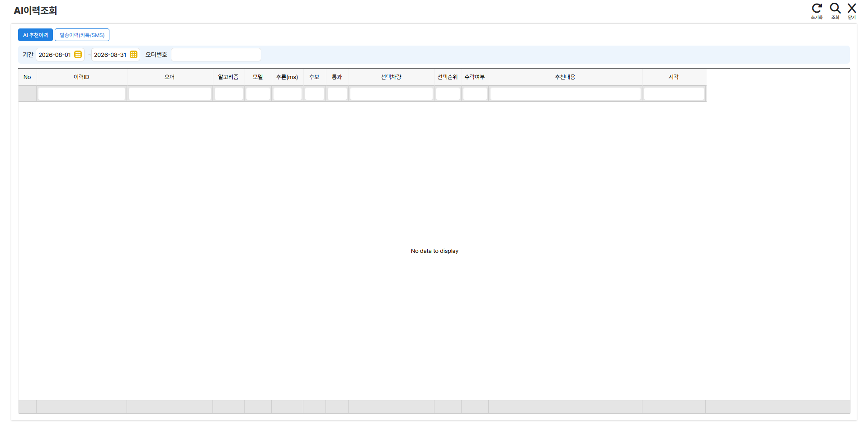Click the 닫기 close X icon

tap(852, 9)
